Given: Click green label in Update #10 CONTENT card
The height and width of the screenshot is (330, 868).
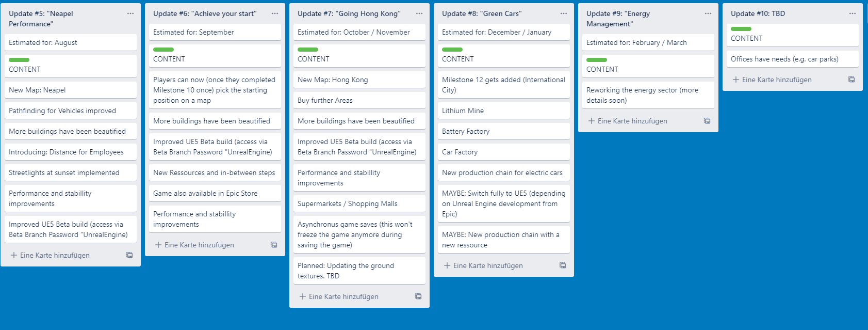Looking at the screenshot, I should click(x=741, y=29).
